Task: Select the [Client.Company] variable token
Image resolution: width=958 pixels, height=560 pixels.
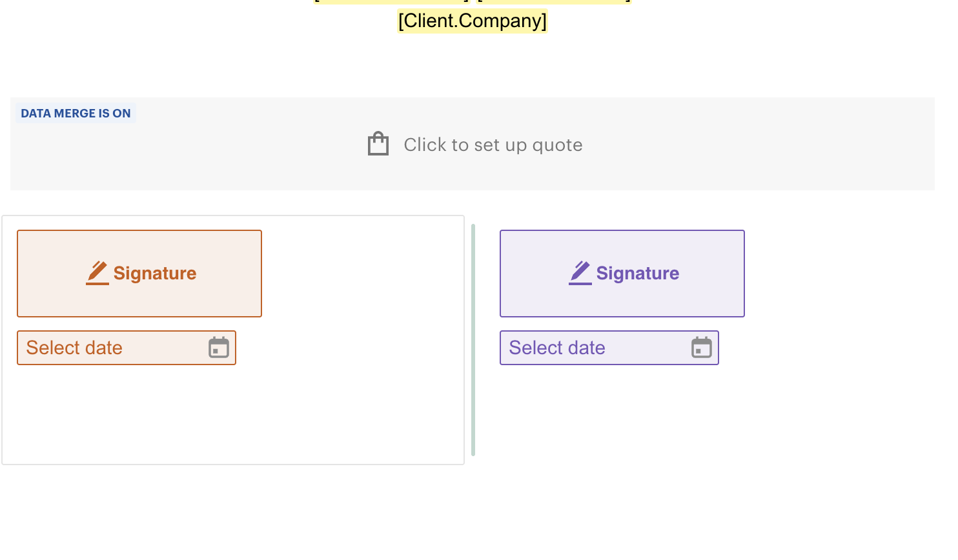Action: [473, 21]
